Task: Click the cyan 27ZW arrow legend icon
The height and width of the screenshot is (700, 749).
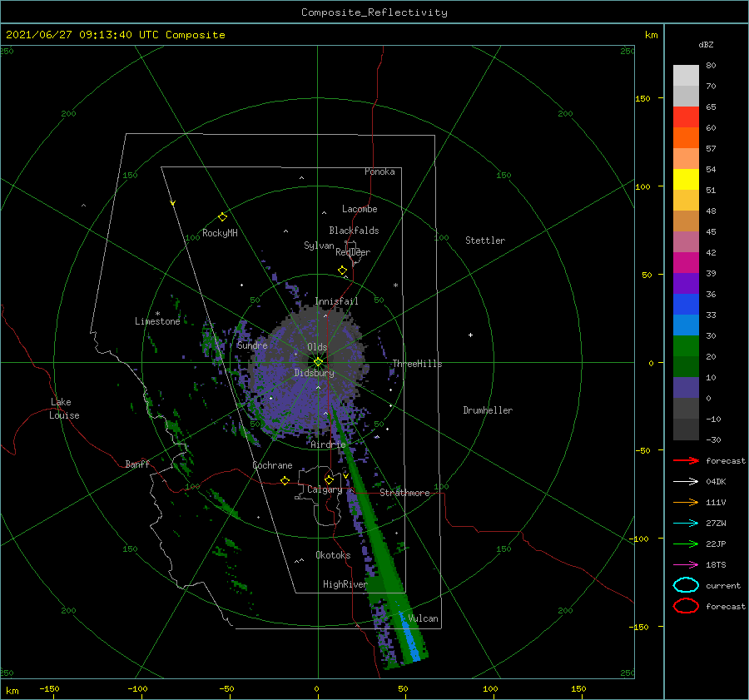Action: tap(686, 524)
